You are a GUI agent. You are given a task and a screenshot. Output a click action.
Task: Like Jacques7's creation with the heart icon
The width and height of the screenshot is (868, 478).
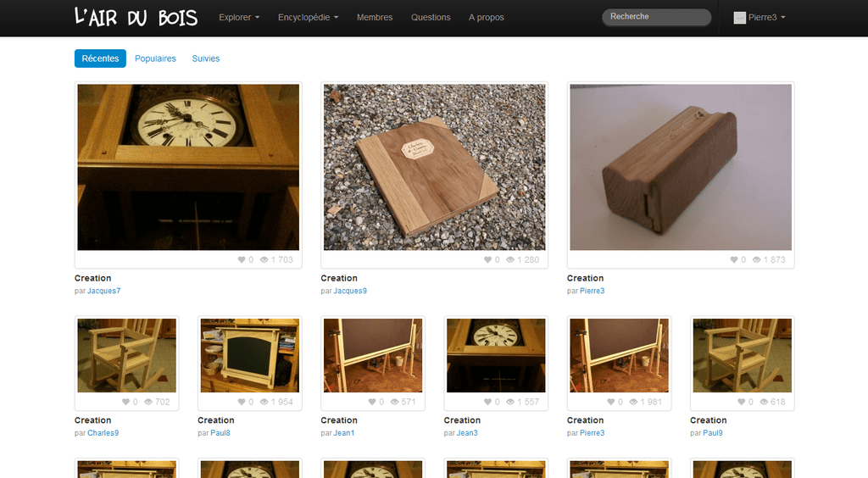[x=242, y=259]
